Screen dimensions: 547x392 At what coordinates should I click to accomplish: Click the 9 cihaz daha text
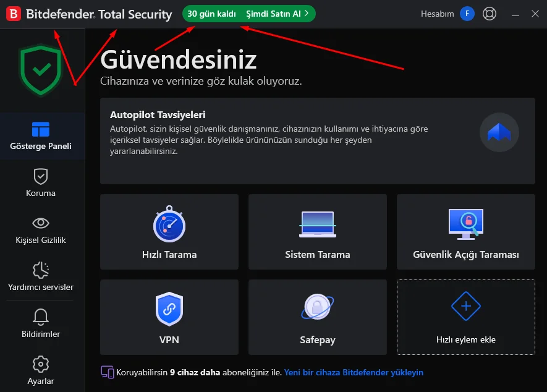point(195,372)
